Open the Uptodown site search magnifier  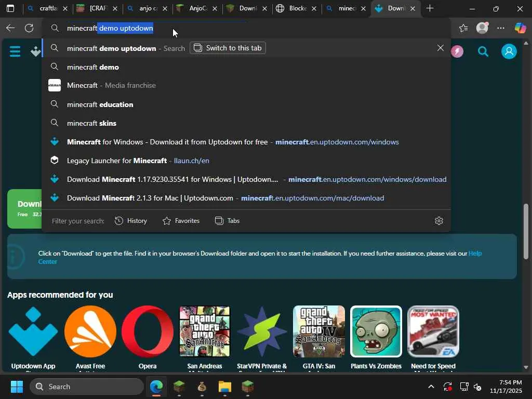(483, 51)
